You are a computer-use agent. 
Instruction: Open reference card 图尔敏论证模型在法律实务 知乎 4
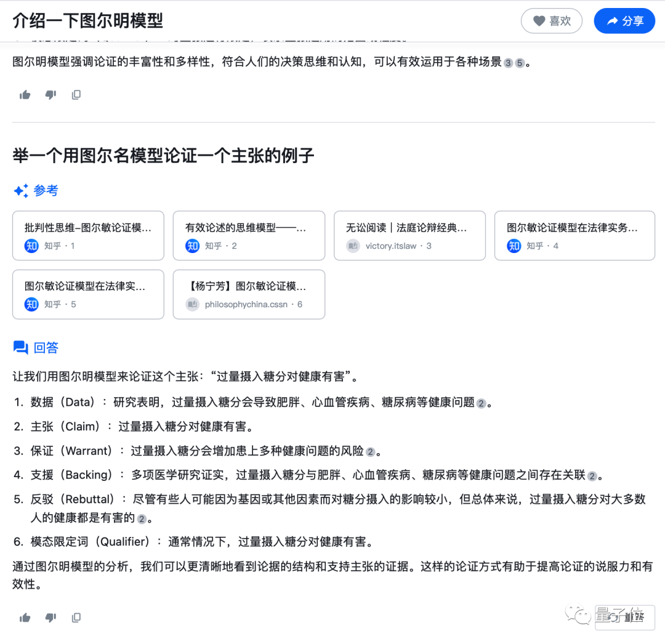[x=574, y=236]
